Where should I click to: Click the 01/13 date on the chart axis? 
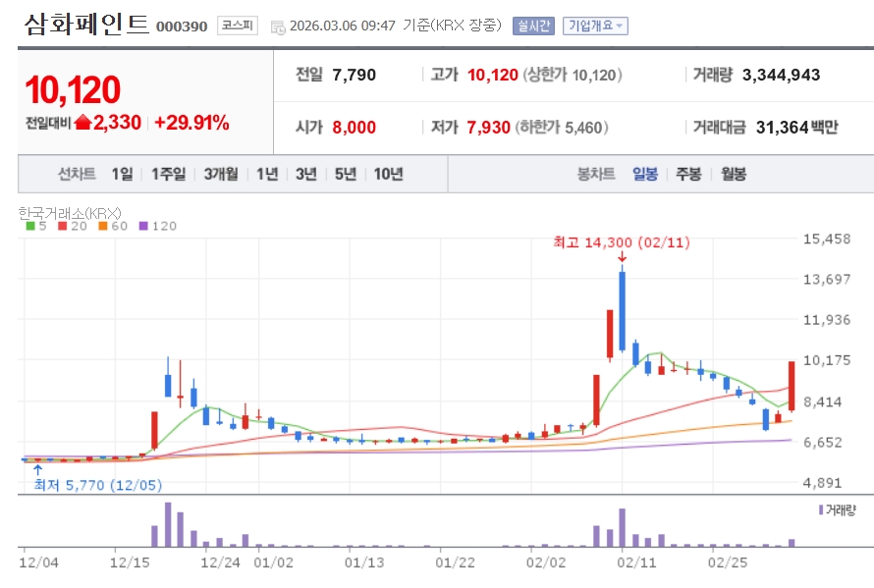click(x=364, y=562)
